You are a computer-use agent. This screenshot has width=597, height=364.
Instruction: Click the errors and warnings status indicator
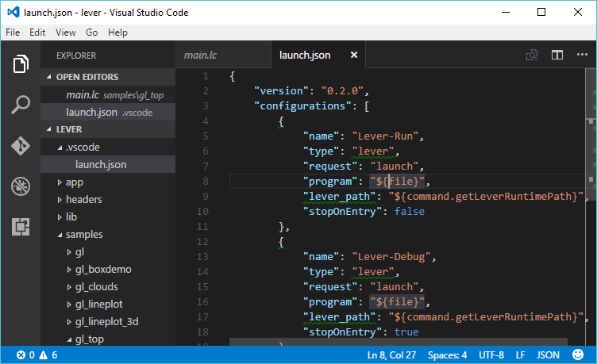click(x=37, y=355)
